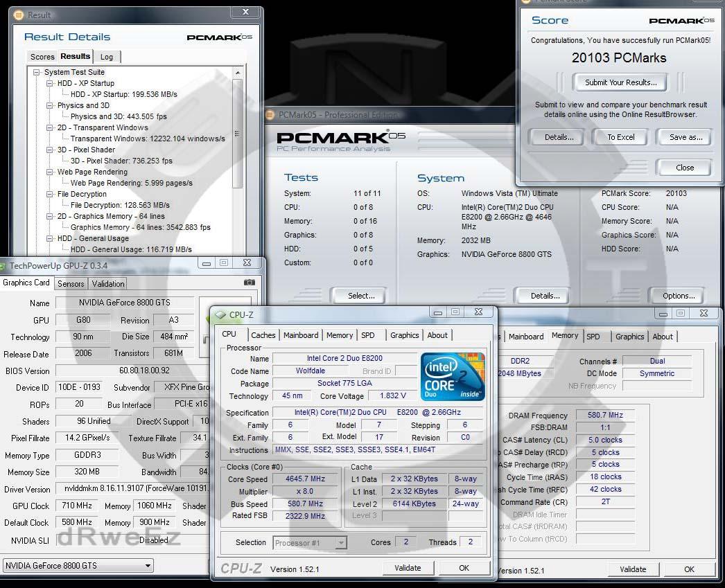The width and height of the screenshot is (725, 588).
Task: Click the Submit Your Results button
Action: click(620, 82)
